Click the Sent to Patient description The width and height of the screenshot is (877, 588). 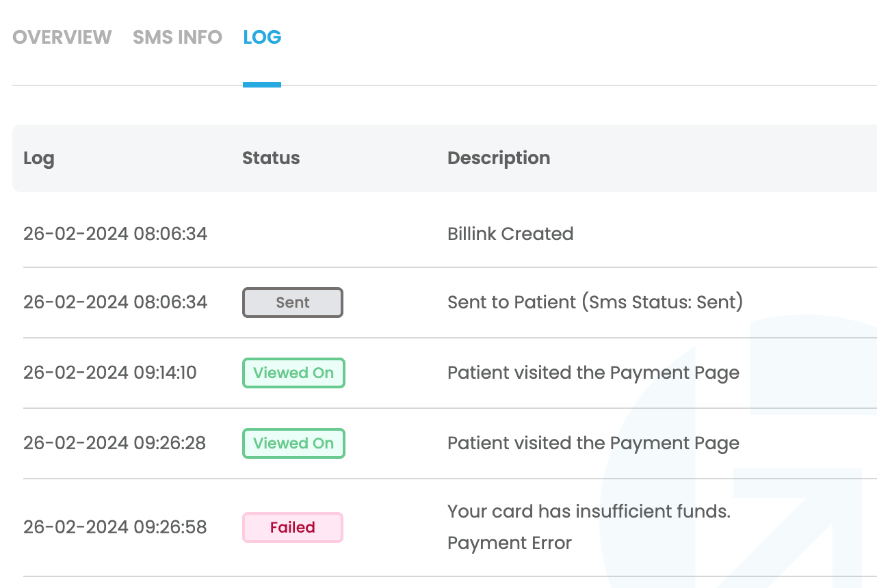pos(594,302)
